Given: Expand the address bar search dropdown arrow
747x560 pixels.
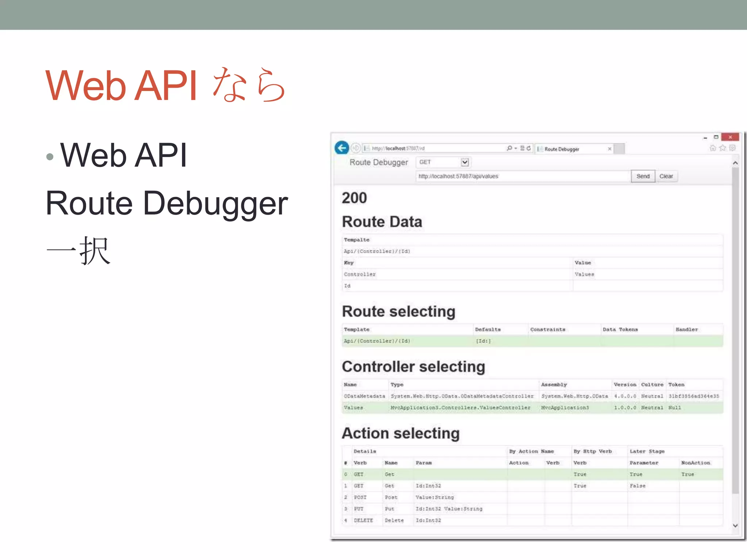Looking at the screenshot, I should 515,148.
